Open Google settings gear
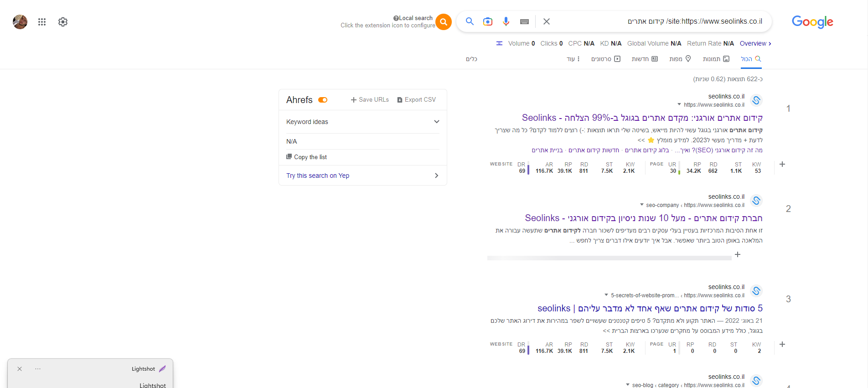This screenshot has width=868, height=388. [x=63, y=22]
